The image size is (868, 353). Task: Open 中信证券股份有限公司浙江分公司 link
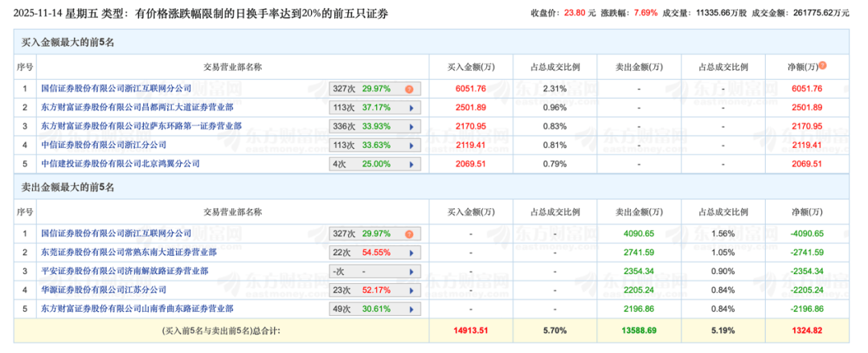(104, 145)
